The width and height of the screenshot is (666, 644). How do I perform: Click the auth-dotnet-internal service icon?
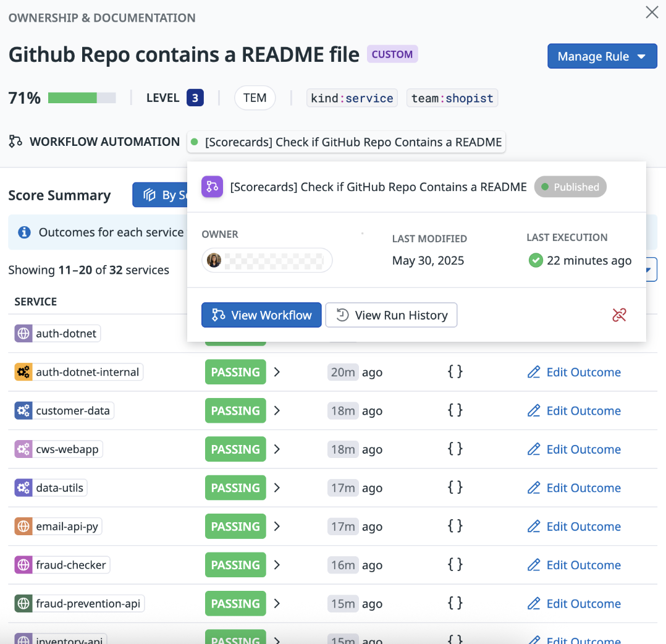[23, 372]
